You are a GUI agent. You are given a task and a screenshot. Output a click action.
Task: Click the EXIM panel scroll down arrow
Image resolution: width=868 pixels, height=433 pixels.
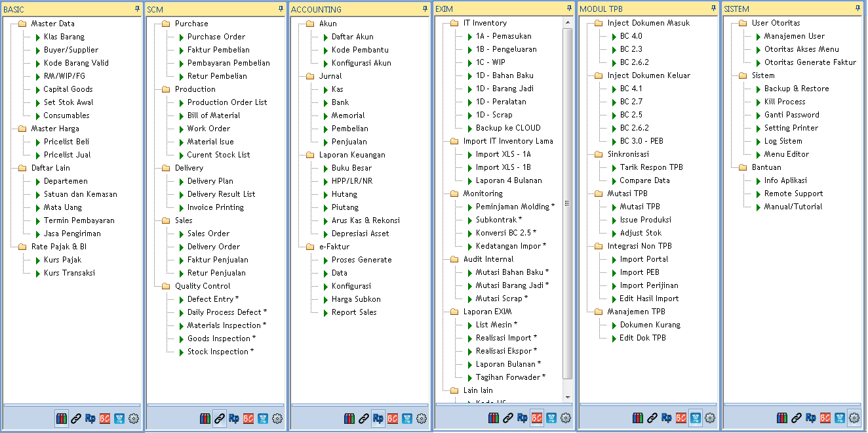568,397
